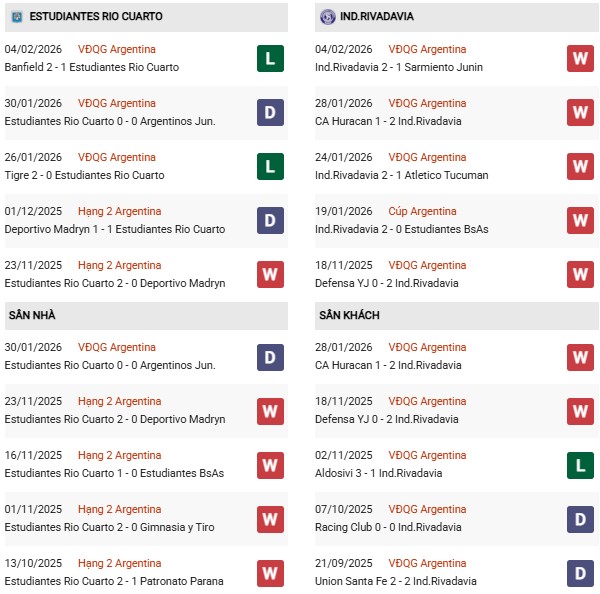Open Hạng 2 Argentina link for 01/12/2025

[119, 211]
